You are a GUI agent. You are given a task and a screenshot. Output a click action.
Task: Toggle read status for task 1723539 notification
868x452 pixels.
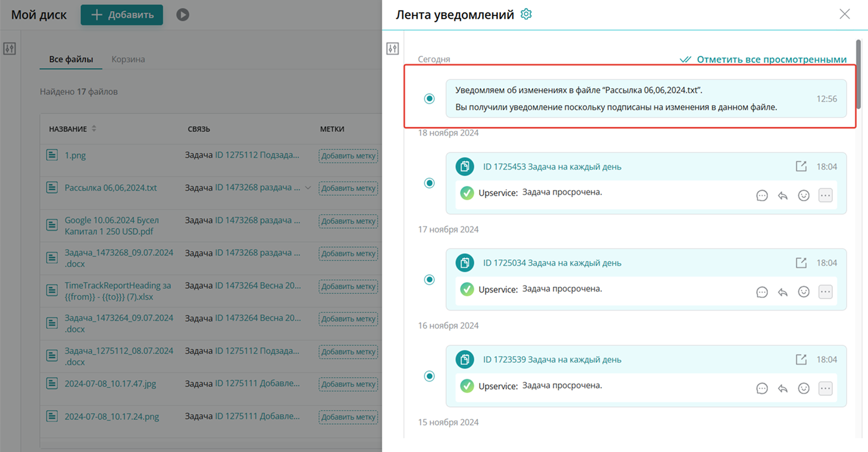click(x=429, y=376)
